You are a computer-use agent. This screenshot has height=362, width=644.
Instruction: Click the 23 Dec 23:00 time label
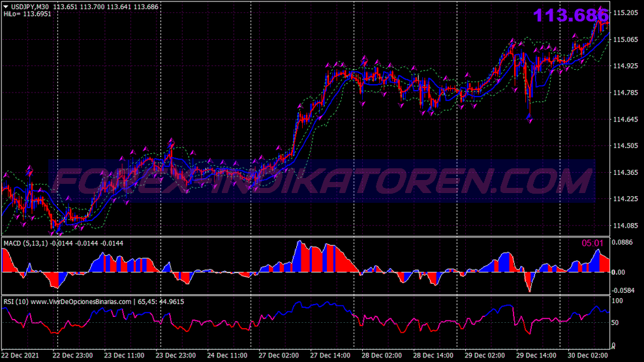click(176, 355)
